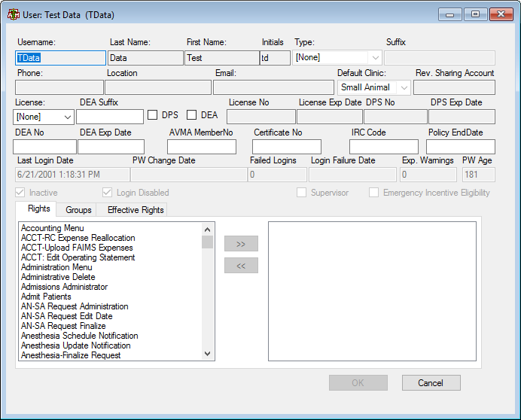Viewport: 521px width, 420px height.
Task: Maximize the User window
Action: click(476, 14)
